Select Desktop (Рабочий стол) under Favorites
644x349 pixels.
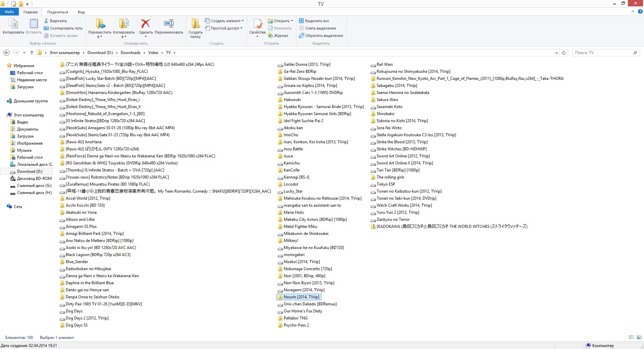(x=26, y=73)
